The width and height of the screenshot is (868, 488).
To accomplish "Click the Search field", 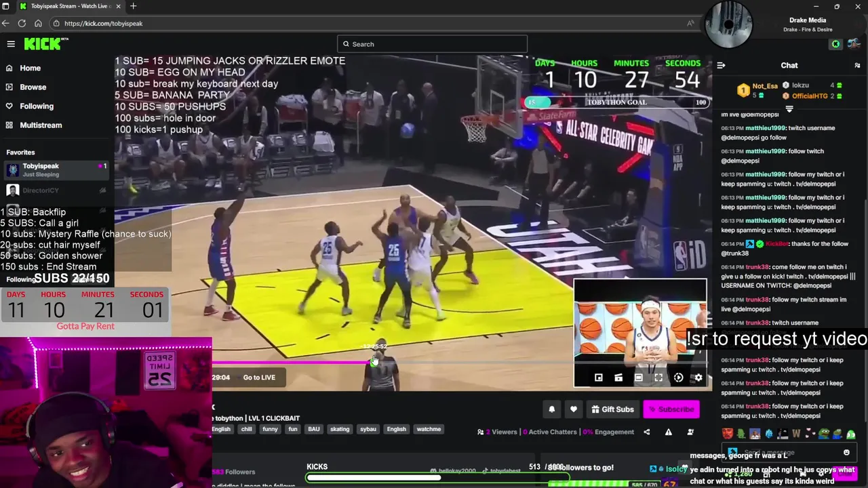I will [432, 44].
